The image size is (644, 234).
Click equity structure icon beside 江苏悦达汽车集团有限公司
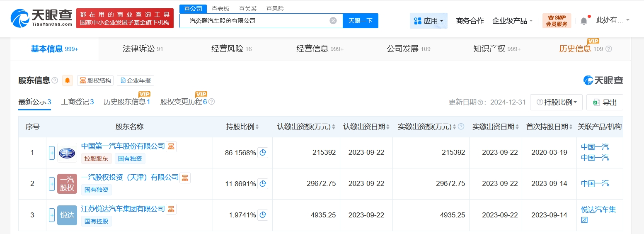coord(171,209)
